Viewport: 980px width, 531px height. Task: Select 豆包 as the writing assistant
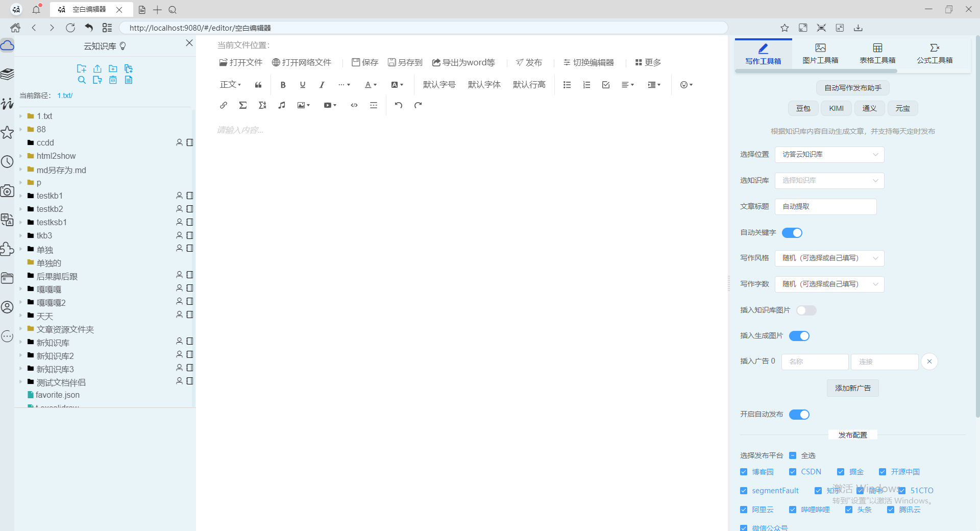803,108
